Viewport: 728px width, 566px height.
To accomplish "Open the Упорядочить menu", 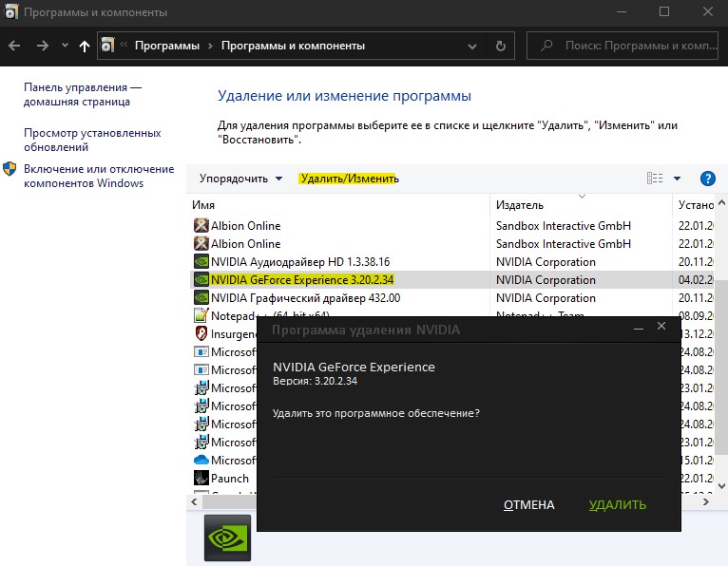I will (241, 179).
